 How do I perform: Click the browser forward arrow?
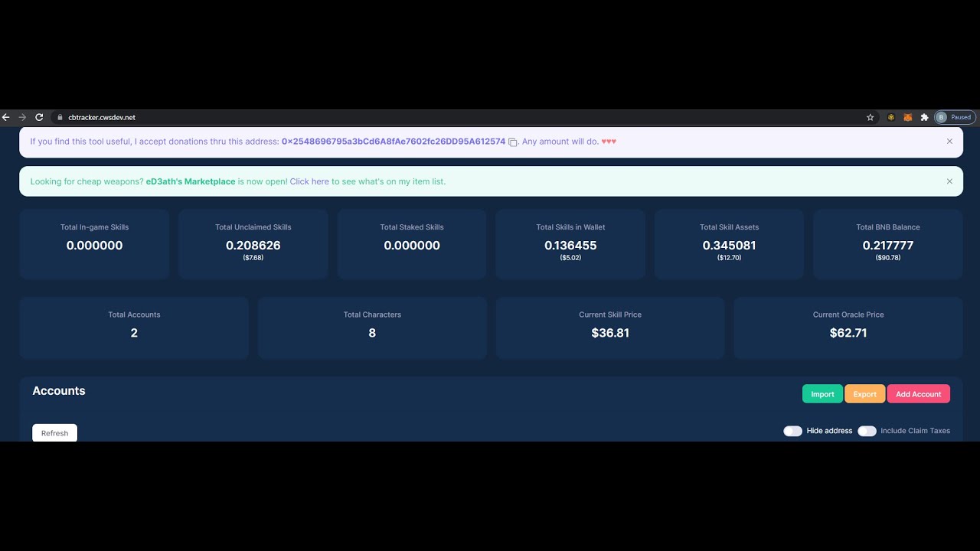[x=22, y=117]
